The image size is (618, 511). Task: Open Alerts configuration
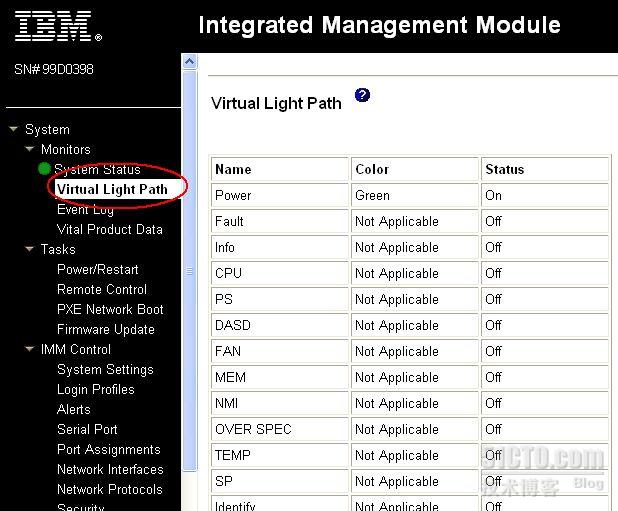click(x=74, y=409)
